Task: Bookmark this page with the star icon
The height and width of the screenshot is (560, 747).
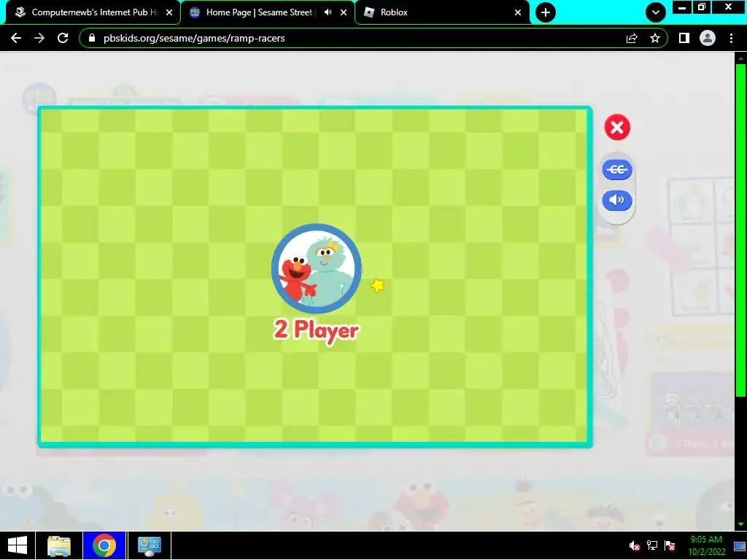Action: tap(655, 38)
